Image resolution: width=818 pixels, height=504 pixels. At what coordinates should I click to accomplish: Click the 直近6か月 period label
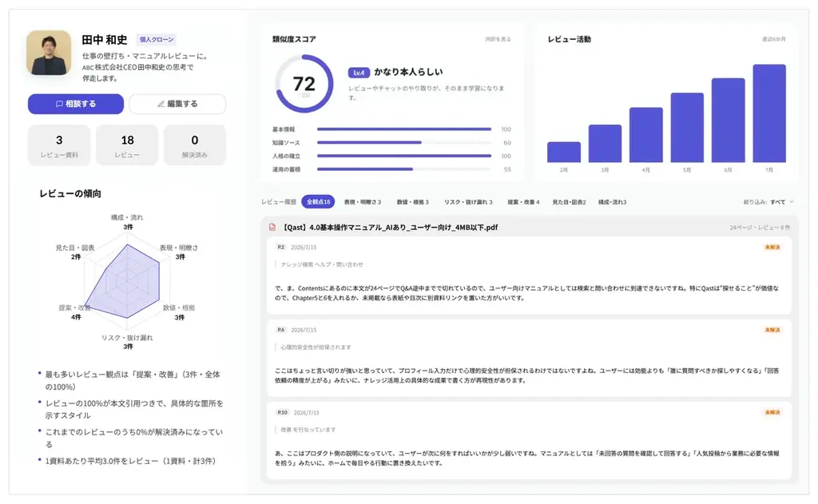tap(773, 39)
